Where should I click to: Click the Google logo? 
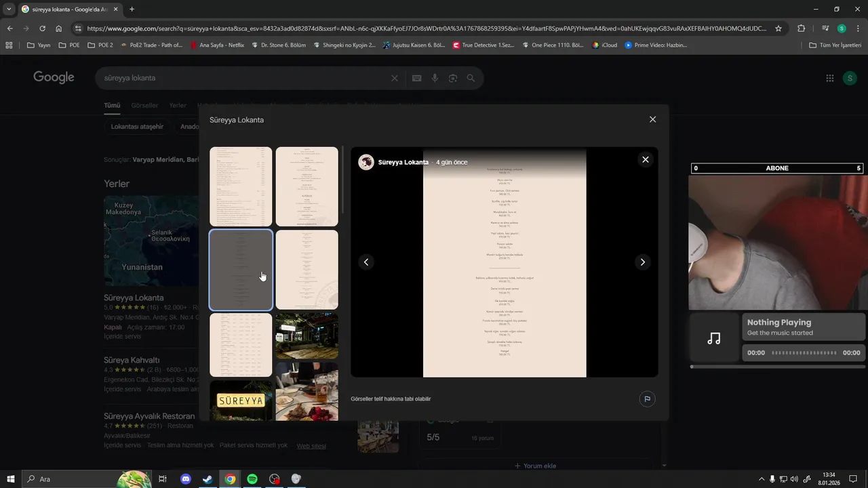coord(54,77)
